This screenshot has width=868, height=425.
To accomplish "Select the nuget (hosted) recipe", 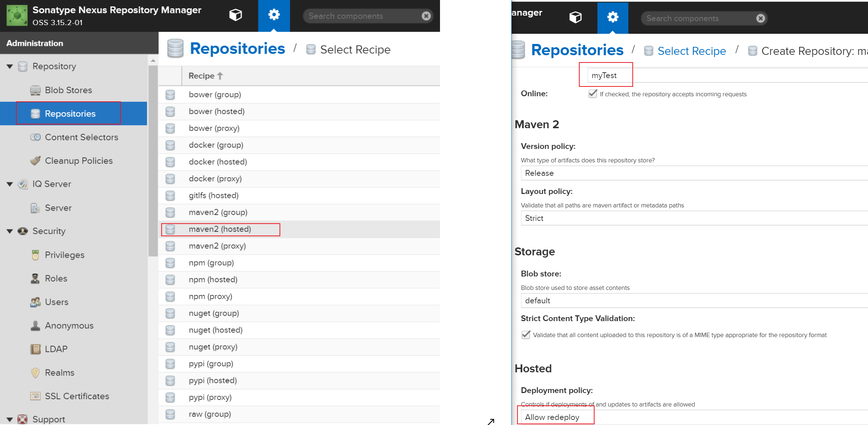I will coord(299,330).
